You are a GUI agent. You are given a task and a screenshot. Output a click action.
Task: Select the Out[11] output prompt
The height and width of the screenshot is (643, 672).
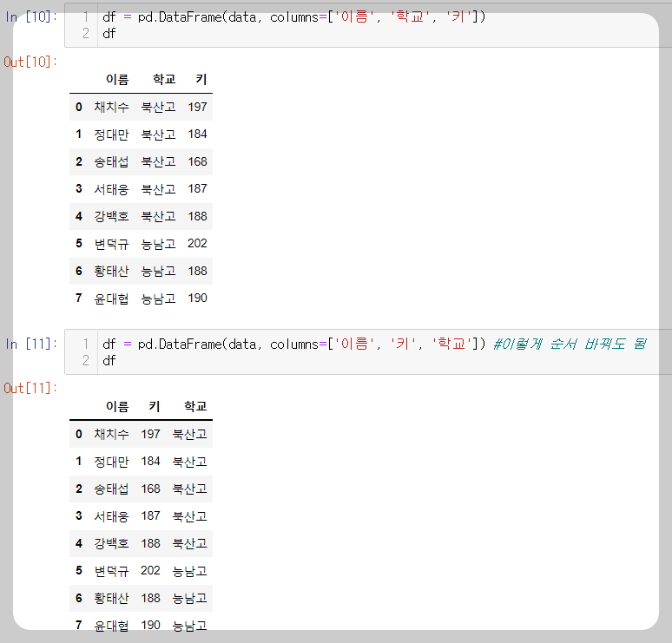click(x=30, y=388)
